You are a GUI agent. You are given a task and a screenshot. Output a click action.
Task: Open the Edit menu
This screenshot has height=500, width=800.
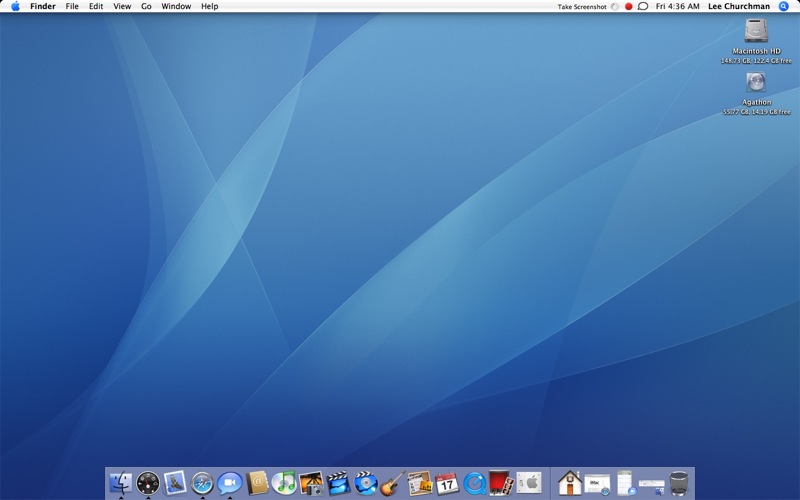(96, 6)
